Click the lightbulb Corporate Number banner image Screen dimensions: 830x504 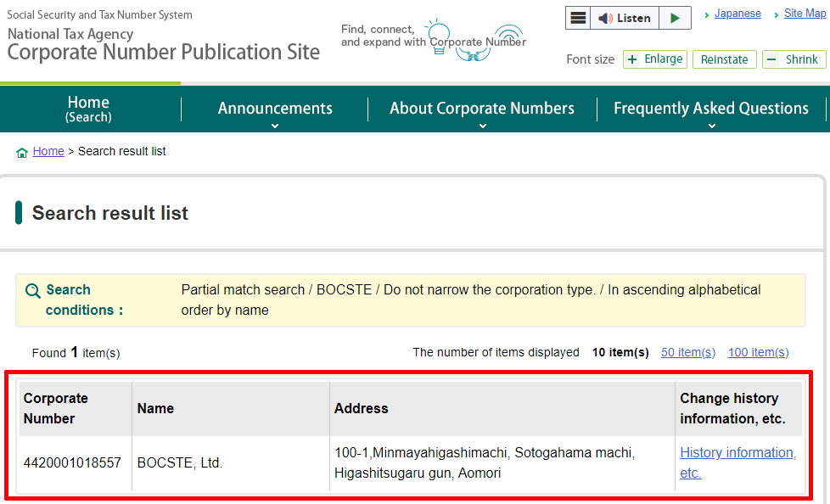(x=435, y=40)
